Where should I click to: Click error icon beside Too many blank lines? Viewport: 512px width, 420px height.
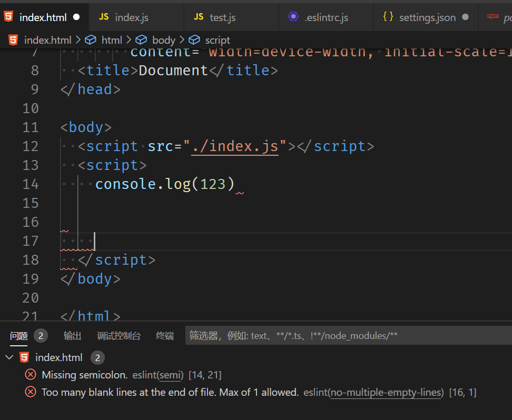(31, 392)
